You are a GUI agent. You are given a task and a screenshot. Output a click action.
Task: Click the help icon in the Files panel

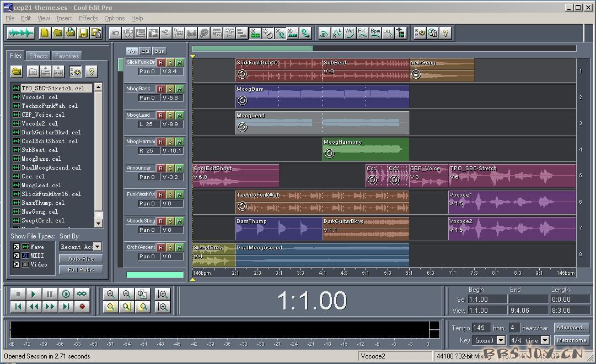[x=91, y=72]
